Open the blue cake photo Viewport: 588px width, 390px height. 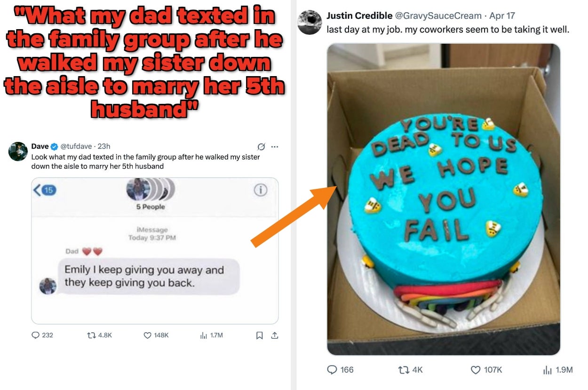[x=444, y=199]
